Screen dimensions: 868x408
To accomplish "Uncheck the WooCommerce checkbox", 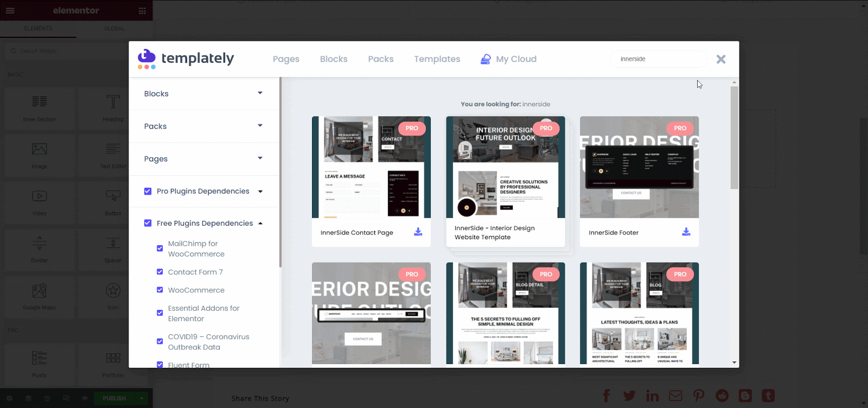I will pos(159,290).
